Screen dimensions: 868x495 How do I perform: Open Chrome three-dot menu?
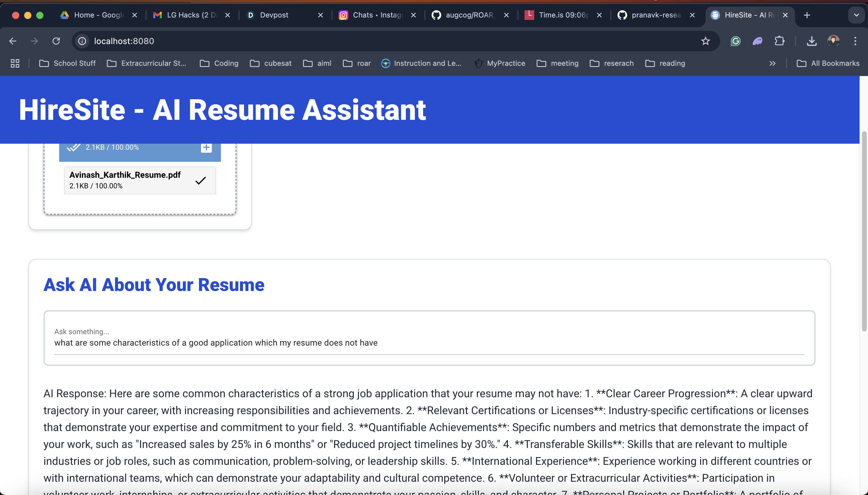click(x=855, y=41)
